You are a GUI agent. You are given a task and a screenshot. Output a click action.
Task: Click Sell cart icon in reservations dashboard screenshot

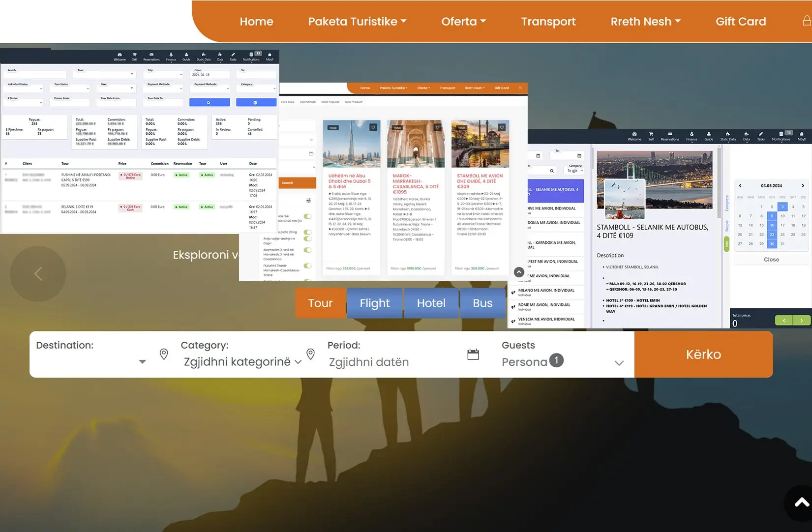[x=134, y=57]
